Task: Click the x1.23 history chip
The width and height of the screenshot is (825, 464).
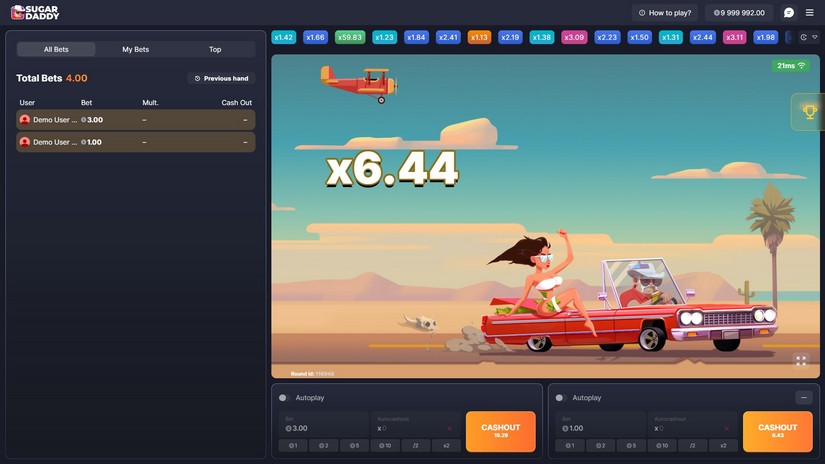Action: pos(385,37)
